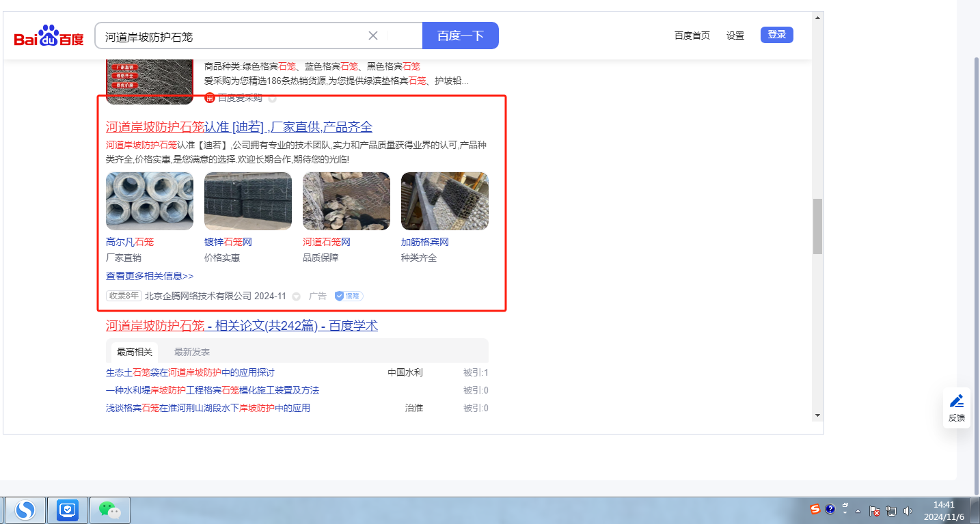Click the scrollbar down arrow
Viewport: 980px width, 524px height.
coord(817,415)
